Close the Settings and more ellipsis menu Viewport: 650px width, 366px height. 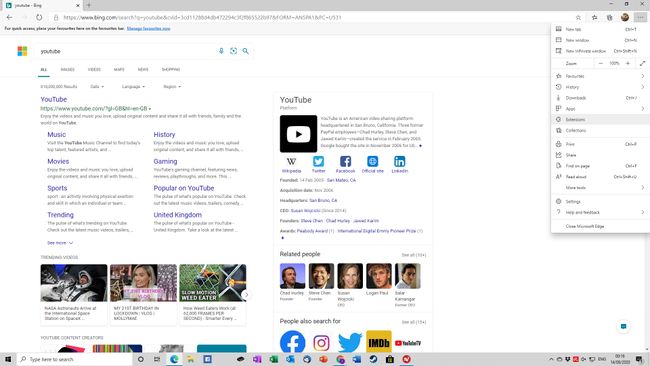tap(640, 17)
